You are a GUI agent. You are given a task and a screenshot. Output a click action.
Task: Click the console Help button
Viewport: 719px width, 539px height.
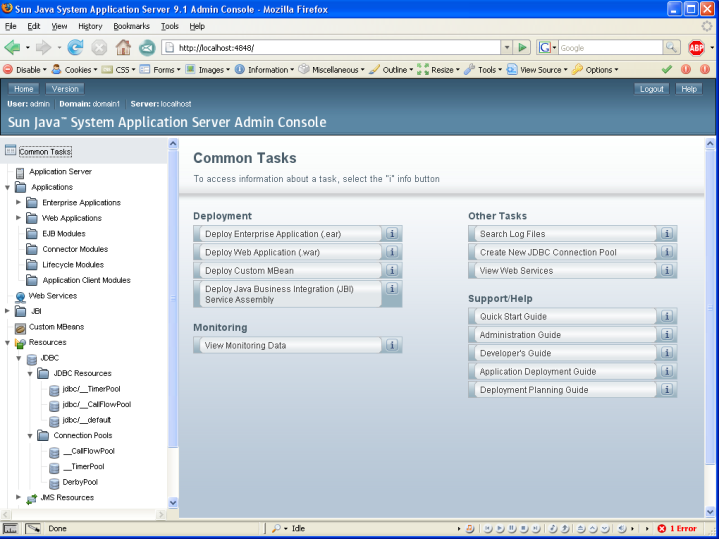[x=689, y=89]
